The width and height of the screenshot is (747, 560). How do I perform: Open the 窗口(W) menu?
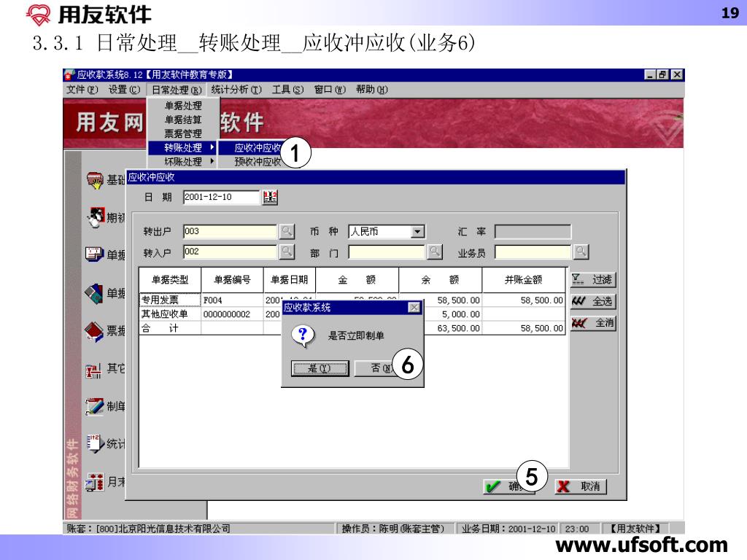pyautogui.click(x=330, y=90)
